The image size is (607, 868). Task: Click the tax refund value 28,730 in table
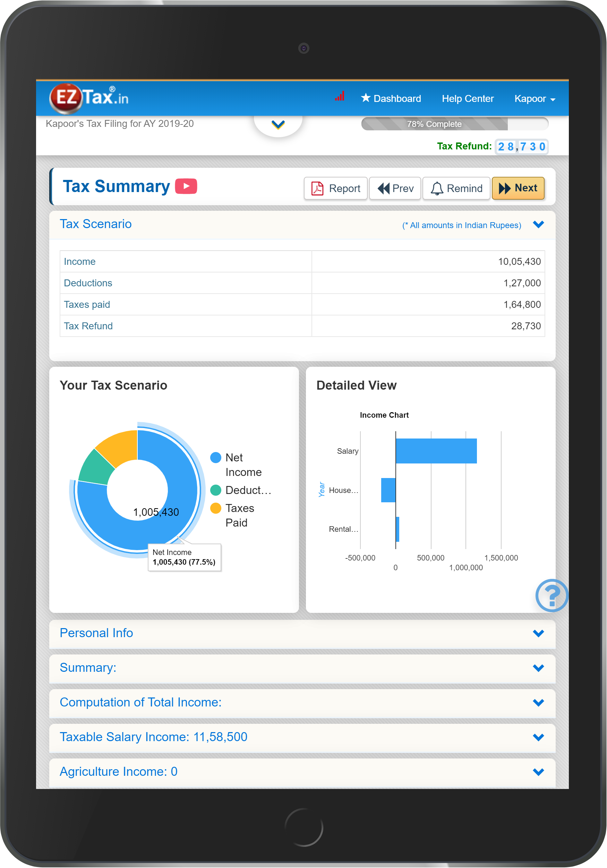pyautogui.click(x=526, y=326)
